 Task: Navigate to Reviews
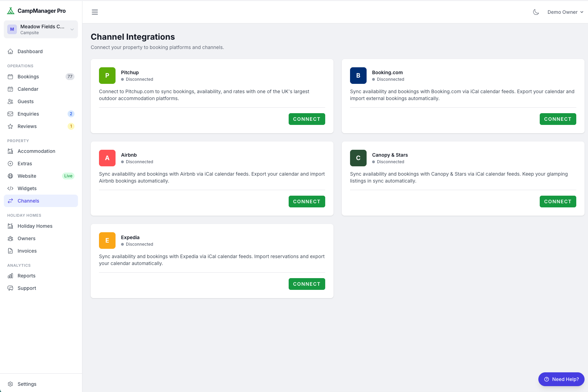point(41,126)
